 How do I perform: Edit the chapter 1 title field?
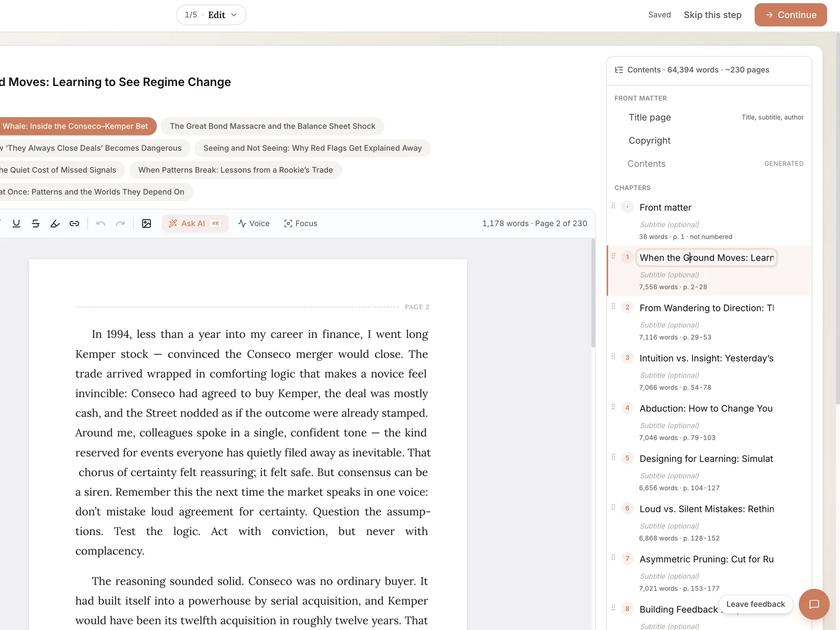pos(706,258)
